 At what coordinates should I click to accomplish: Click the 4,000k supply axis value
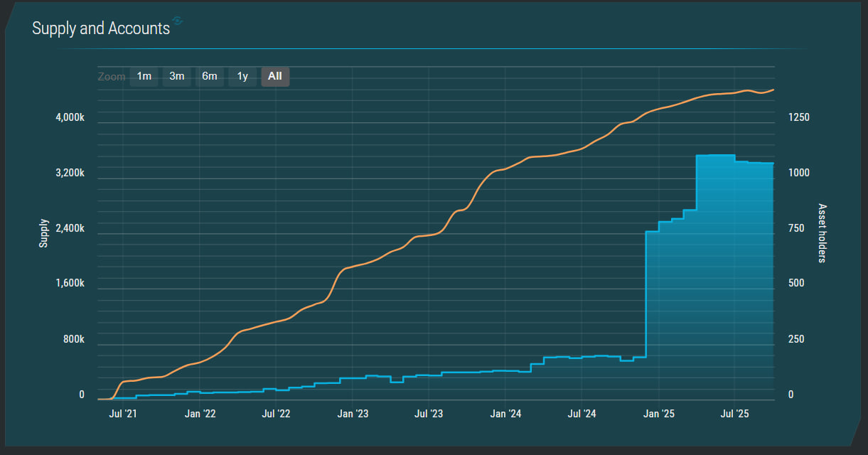[x=70, y=118]
